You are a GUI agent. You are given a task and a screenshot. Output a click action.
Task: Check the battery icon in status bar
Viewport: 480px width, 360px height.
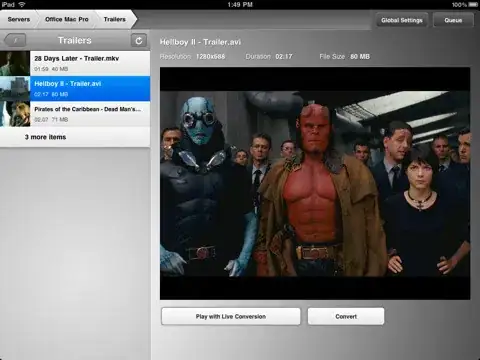[x=473, y=5]
